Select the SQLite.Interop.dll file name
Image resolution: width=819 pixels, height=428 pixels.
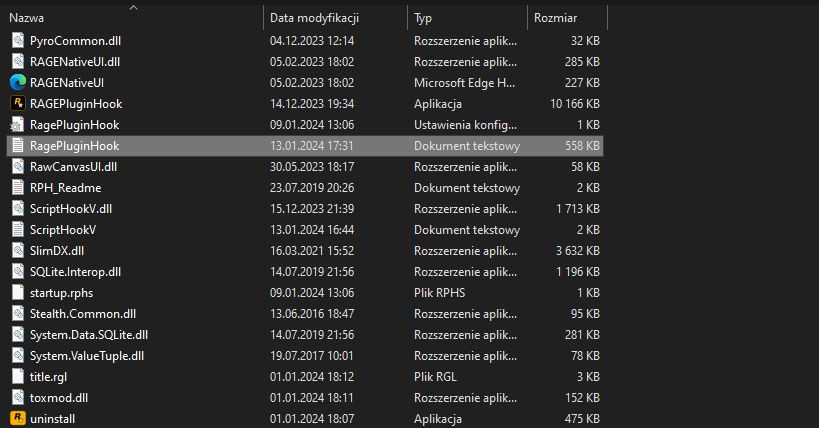(76, 271)
